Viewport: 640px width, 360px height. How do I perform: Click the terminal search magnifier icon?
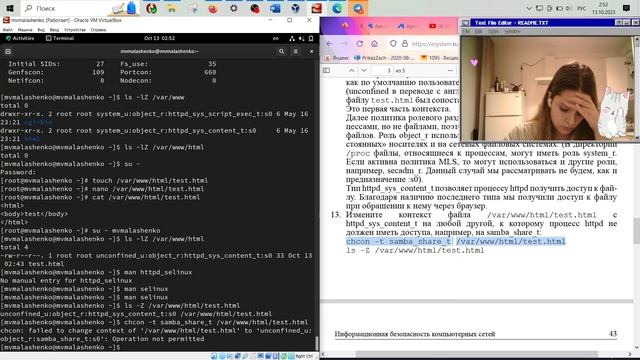tap(281, 51)
